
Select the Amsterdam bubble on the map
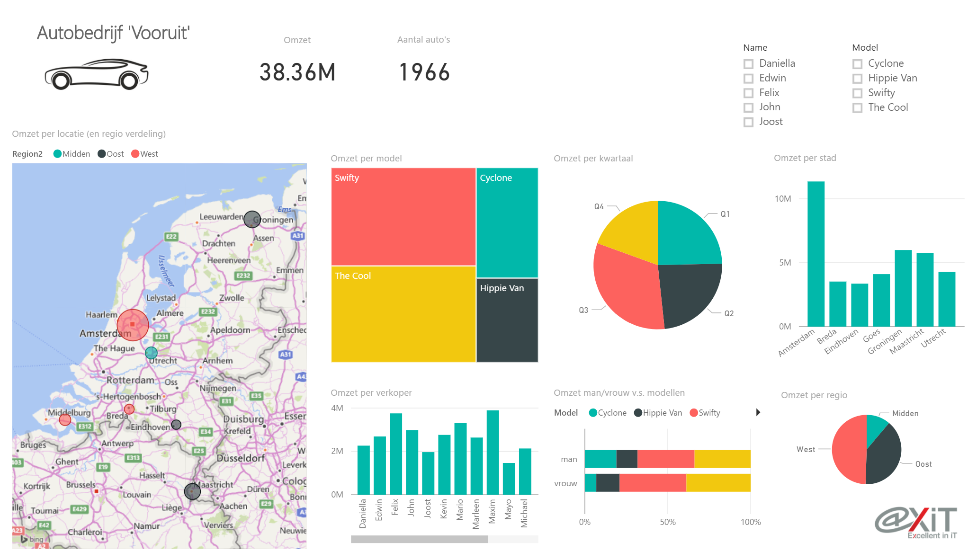(x=133, y=325)
